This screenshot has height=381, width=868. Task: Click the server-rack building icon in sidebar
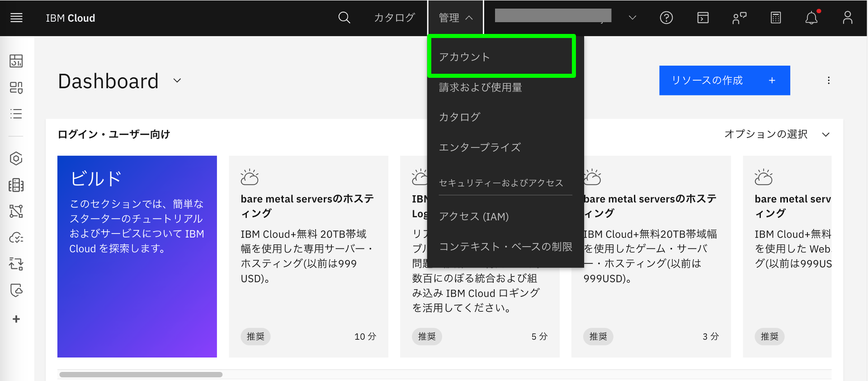pos(16,185)
